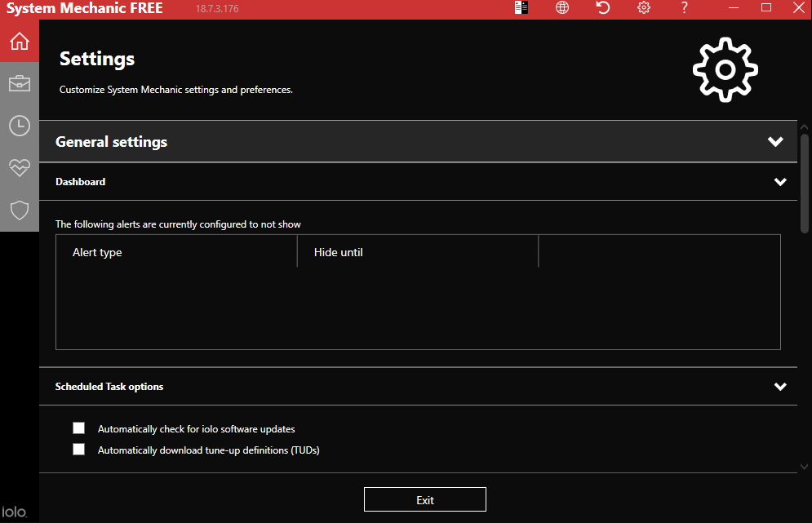Viewport: 812px width, 523px height.
Task: Click the circular undo arrow icon in title bar
Action: [x=603, y=8]
